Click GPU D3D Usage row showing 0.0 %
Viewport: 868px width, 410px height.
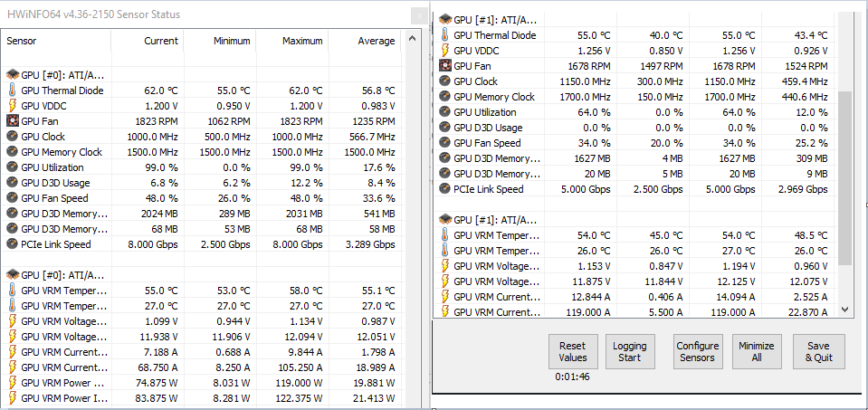coord(636,128)
